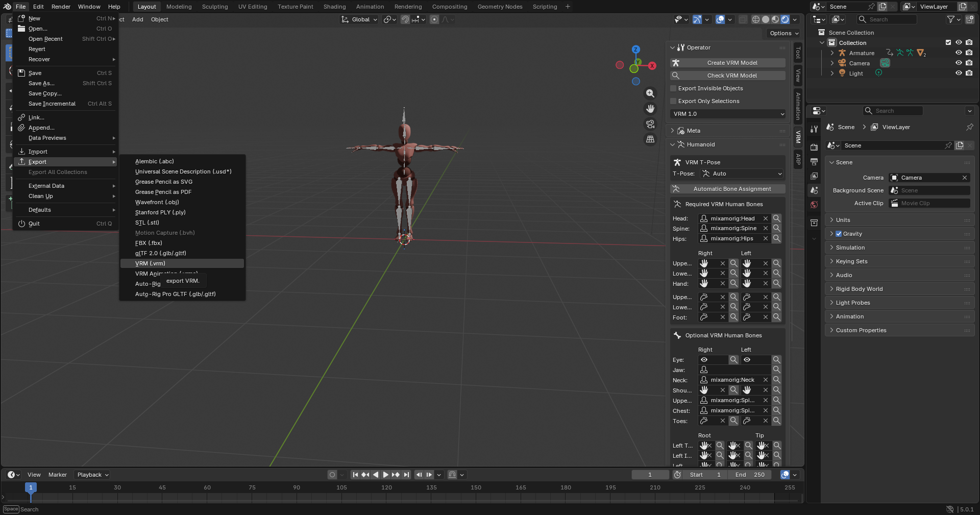Play the animation forward

pyautogui.click(x=386, y=475)
